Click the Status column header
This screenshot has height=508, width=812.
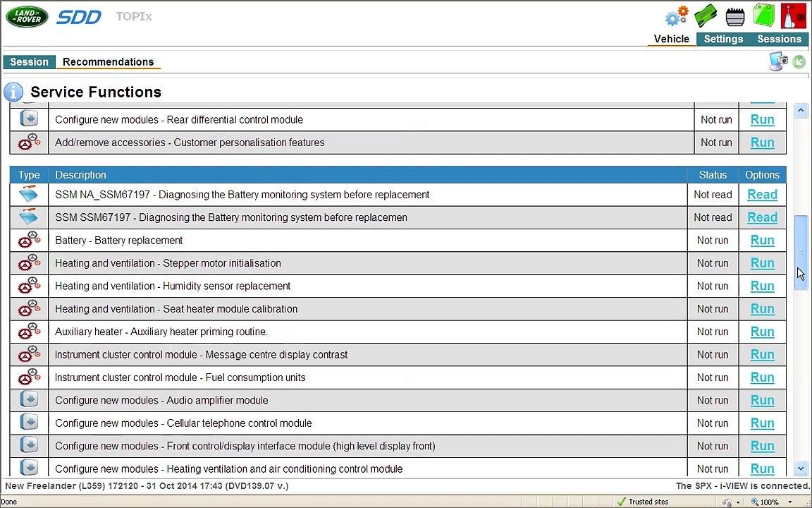pyautogui.click(x=713, y=175)
